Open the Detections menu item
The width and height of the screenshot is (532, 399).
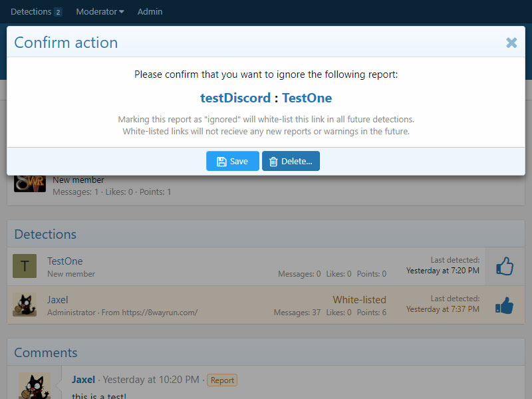31,11
